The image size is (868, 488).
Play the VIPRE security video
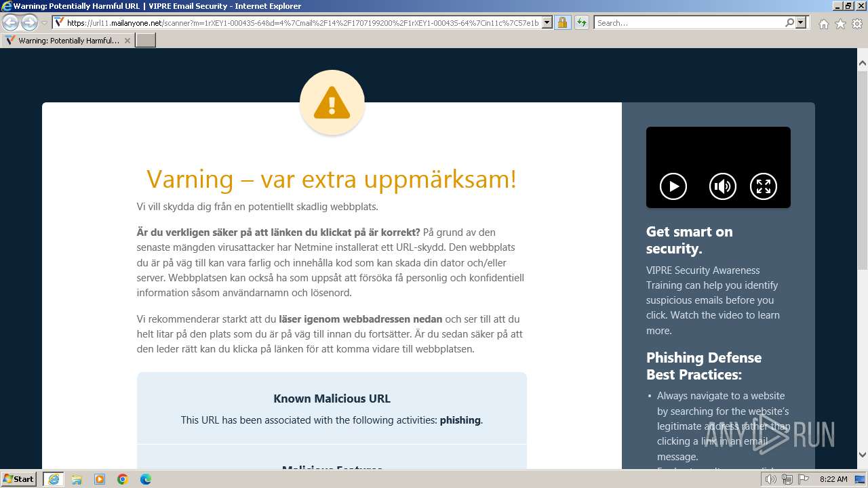[x=673, y=186]
